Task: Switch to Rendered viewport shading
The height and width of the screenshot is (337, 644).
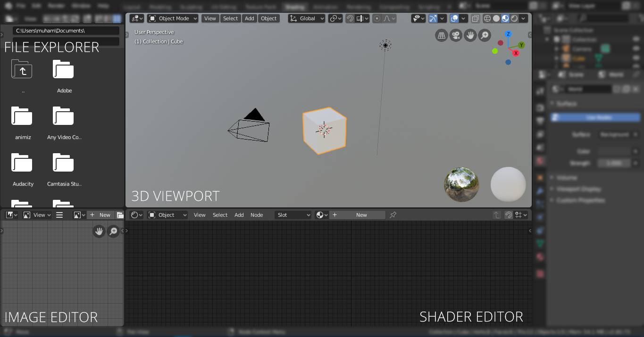Action: [514, 18]
